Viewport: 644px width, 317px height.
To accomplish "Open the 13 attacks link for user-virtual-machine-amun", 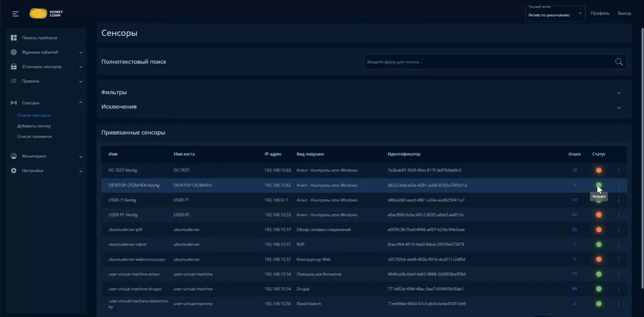I will [x=574, y=274].
